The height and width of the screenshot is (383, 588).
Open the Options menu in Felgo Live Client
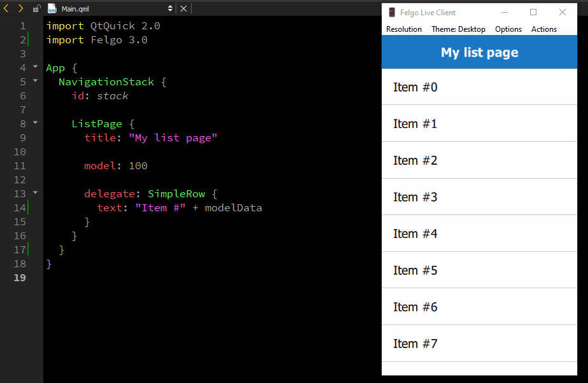508,29
